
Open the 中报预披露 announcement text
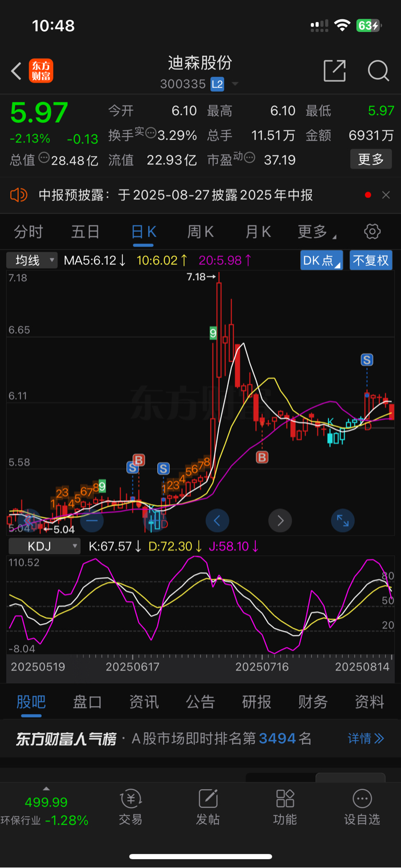(x=175, y=195)
